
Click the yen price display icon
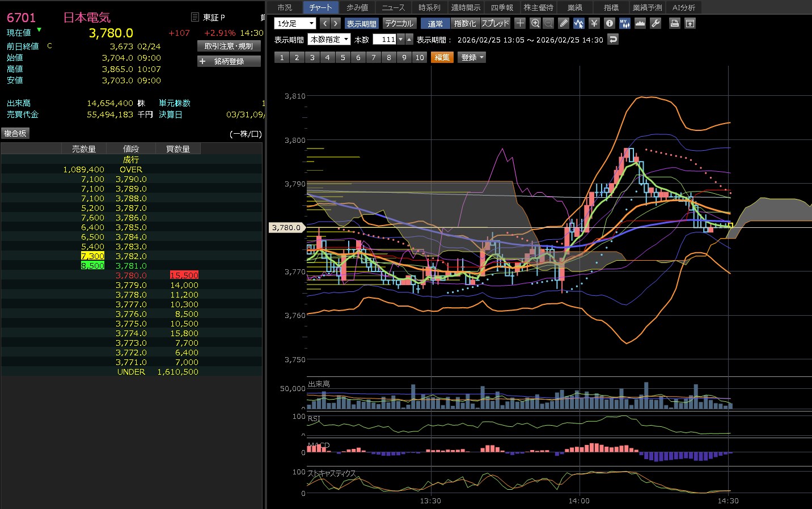(594, 23)
